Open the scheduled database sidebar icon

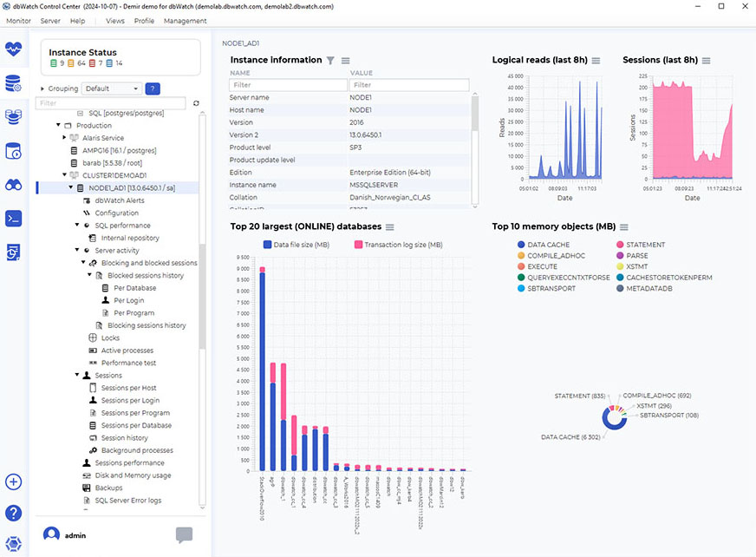pos(14,151)
